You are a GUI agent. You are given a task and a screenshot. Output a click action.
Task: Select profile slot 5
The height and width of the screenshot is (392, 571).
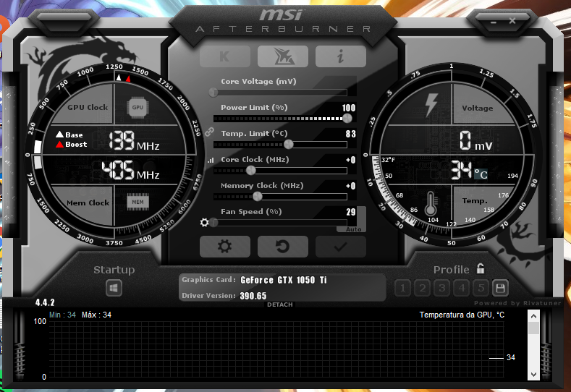tap(481, 289)
